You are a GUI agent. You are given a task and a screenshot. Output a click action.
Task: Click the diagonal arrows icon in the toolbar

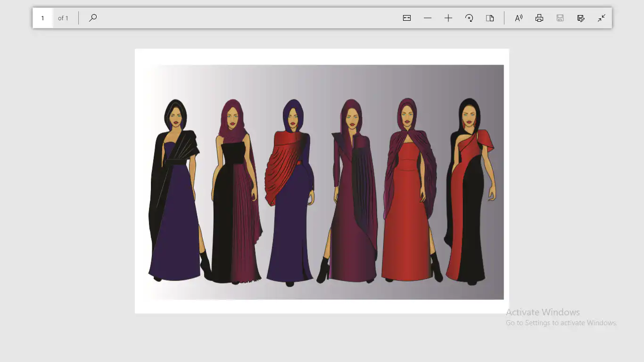tap(602, 18)
